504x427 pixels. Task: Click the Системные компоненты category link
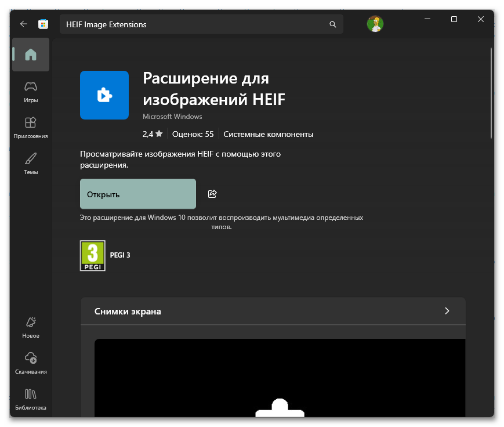coord(268,133)
